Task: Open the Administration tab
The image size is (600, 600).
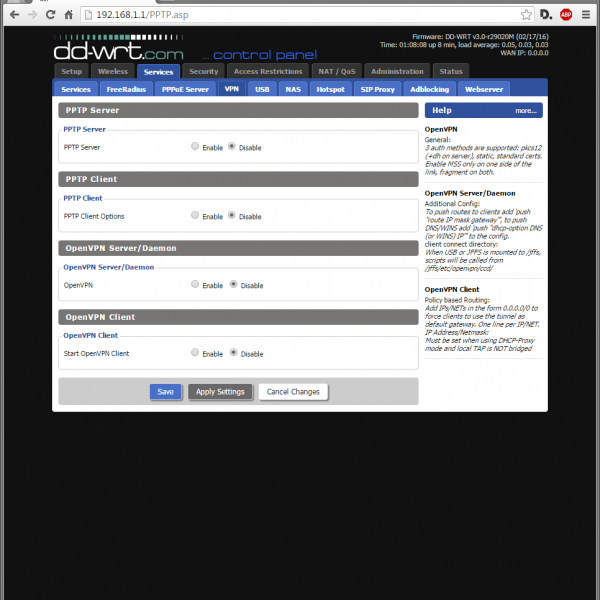Action: pyautogui.click(x=397, y=72)
